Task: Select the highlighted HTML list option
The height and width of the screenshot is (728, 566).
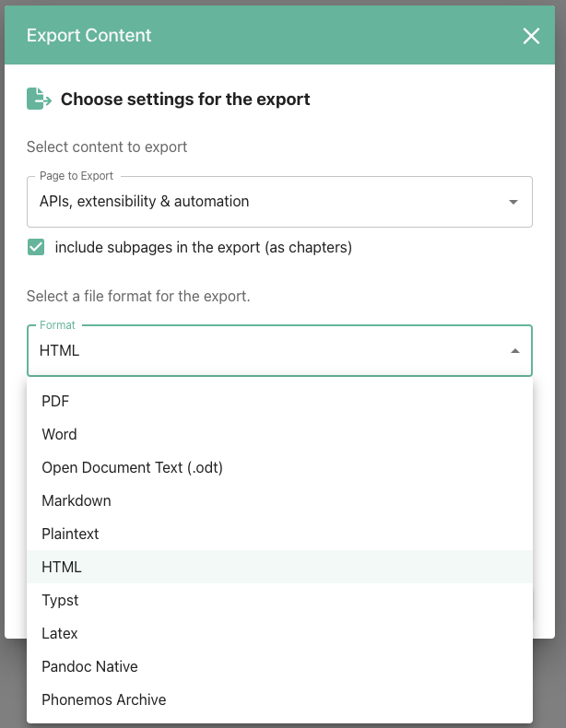Action: tap(62, 567)
